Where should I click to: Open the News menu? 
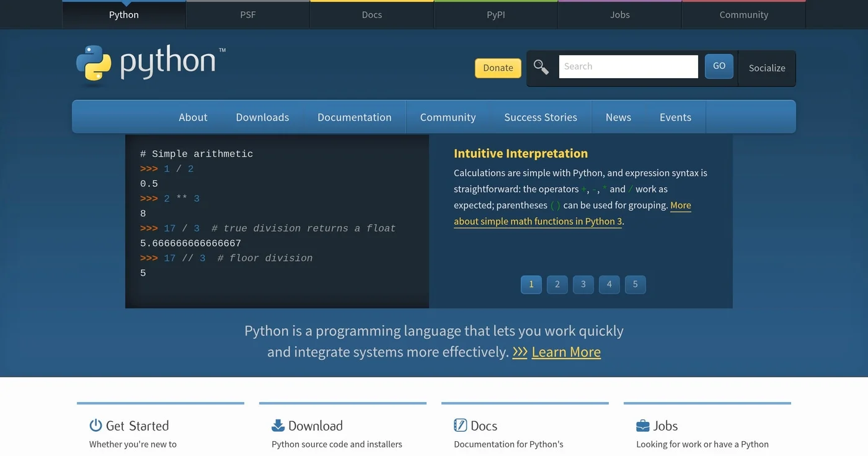pos(618,117)
